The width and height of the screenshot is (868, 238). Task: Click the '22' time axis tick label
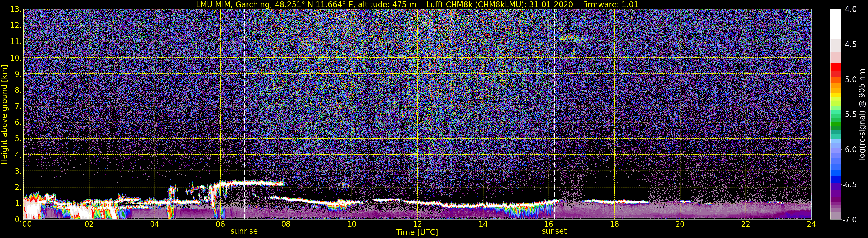click(746, 224)
